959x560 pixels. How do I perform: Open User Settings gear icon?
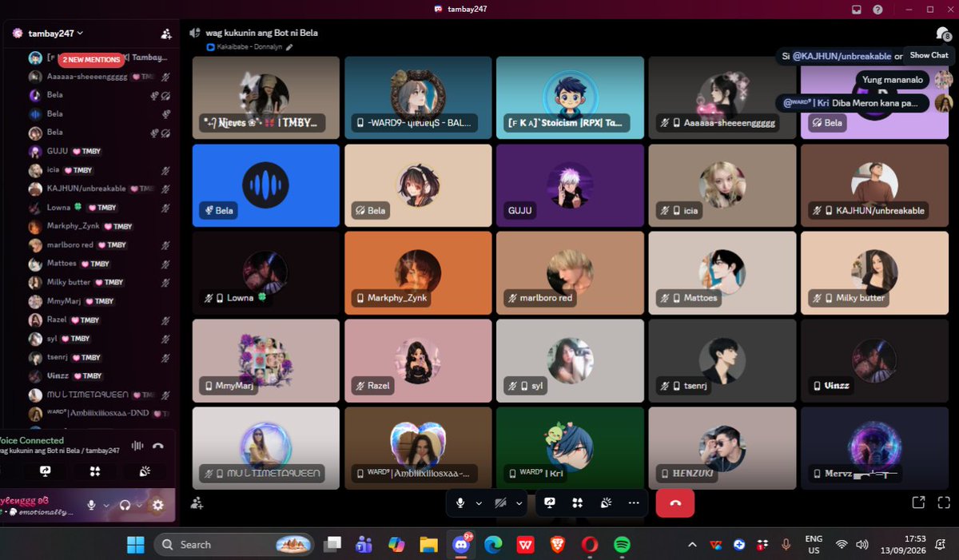point(157,505)
